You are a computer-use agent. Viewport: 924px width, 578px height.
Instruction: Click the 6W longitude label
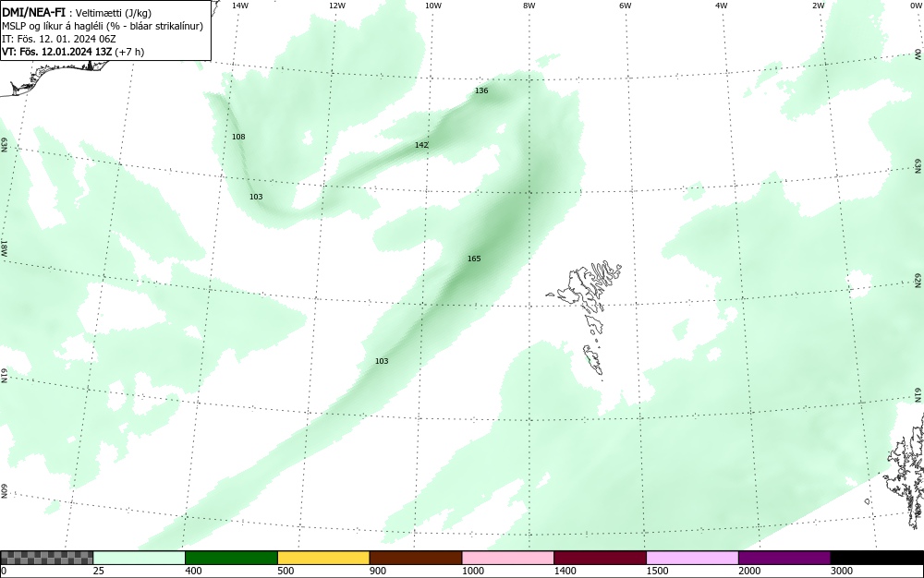626,6
